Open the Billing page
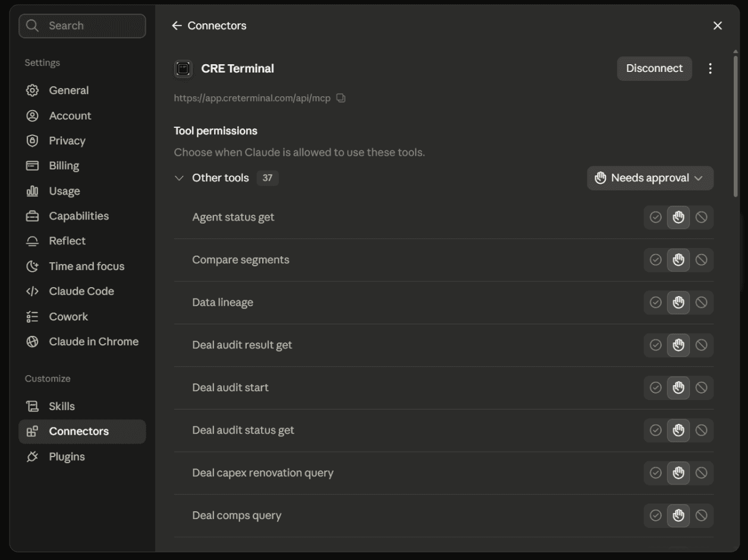The height and width of the screenshot is (560, 748). 82,166
